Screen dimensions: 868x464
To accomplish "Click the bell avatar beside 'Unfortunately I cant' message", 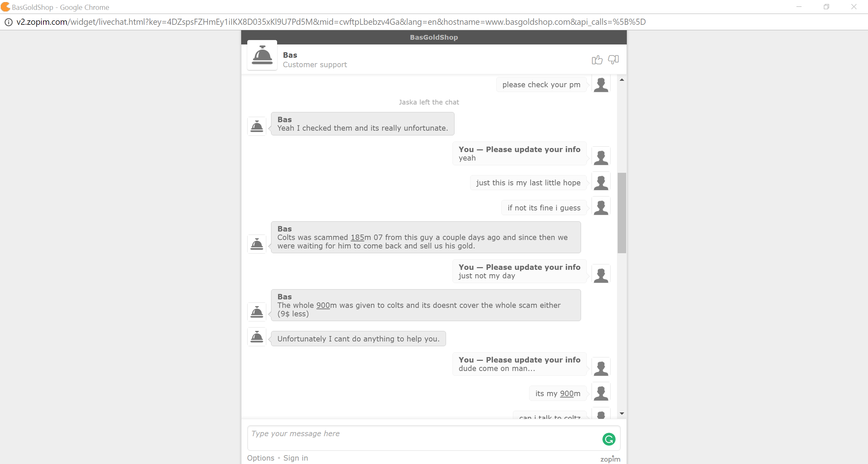I will pyautogui.click(x=257, y=337).
